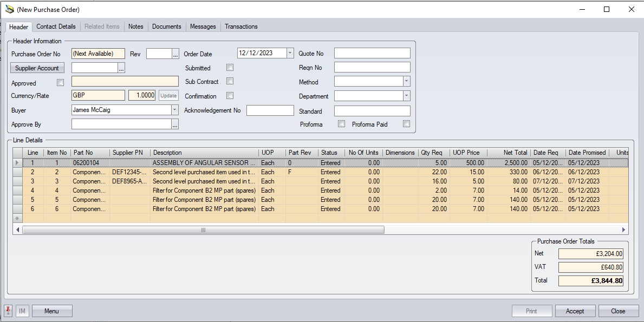Click the Rev field ellipsis button

(x=175, y=54)
